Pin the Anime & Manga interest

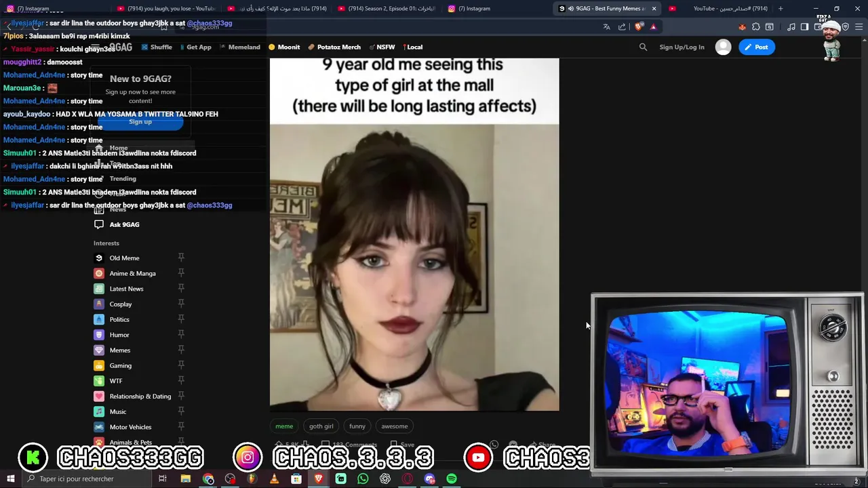181,273
